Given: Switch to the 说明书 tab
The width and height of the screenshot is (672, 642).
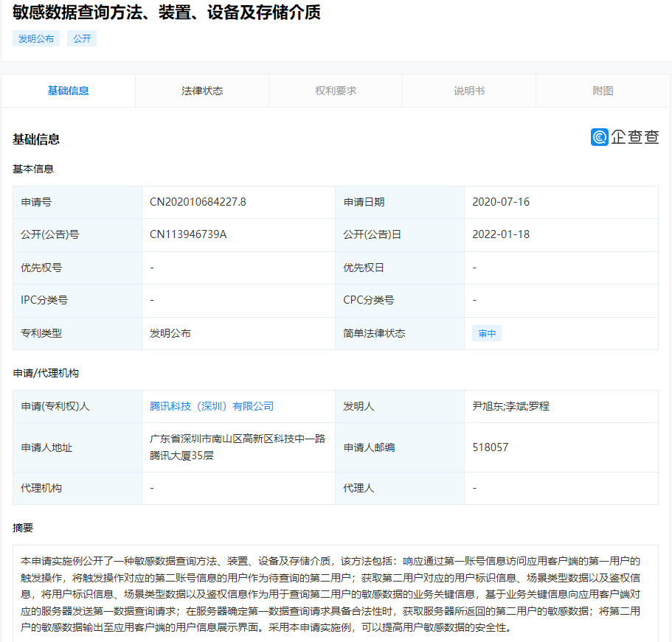Looking at the screenshot, I should pyautogui.click(x=468, y=90).
